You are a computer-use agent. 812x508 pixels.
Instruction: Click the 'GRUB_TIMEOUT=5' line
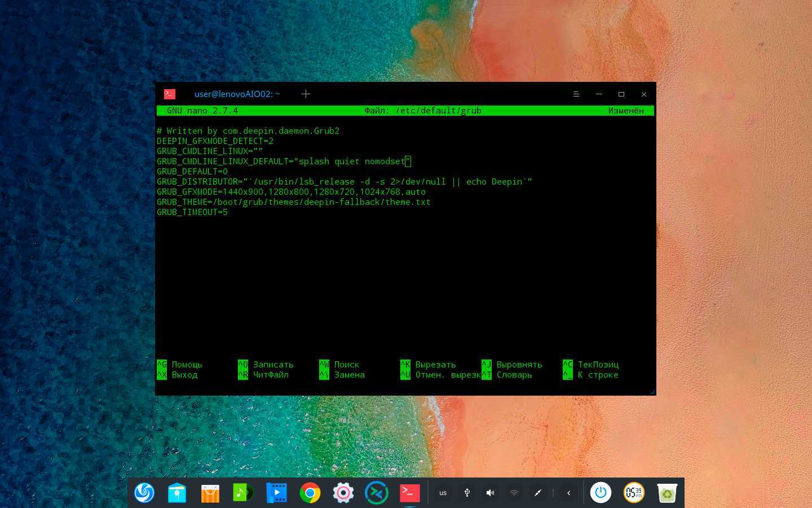click(x=192, y=212)
